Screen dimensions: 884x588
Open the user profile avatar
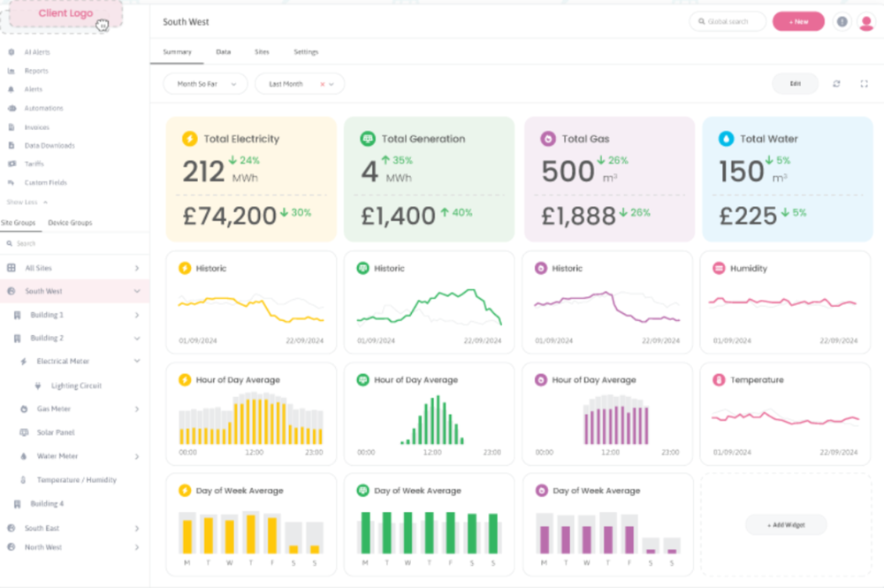pos(866,22)
